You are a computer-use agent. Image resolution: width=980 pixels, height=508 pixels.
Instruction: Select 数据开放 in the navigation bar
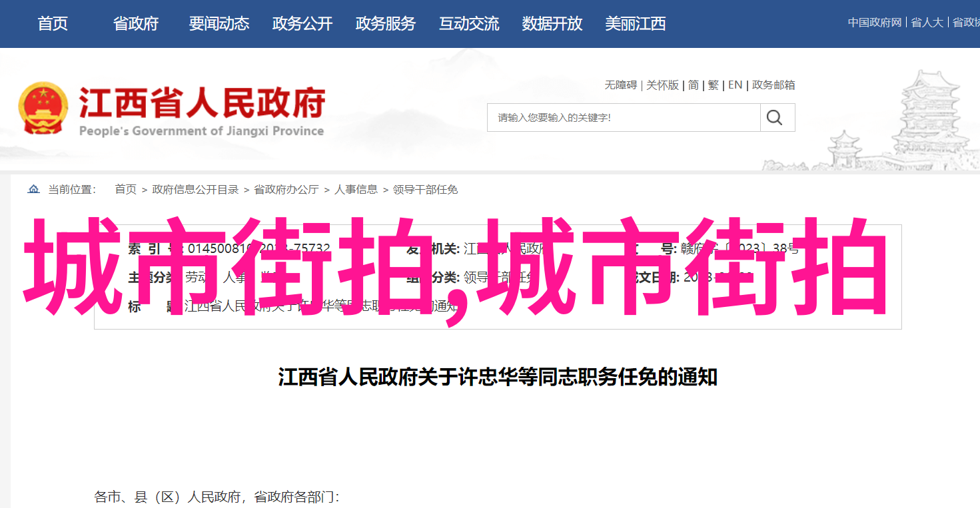tap(552, 24)
